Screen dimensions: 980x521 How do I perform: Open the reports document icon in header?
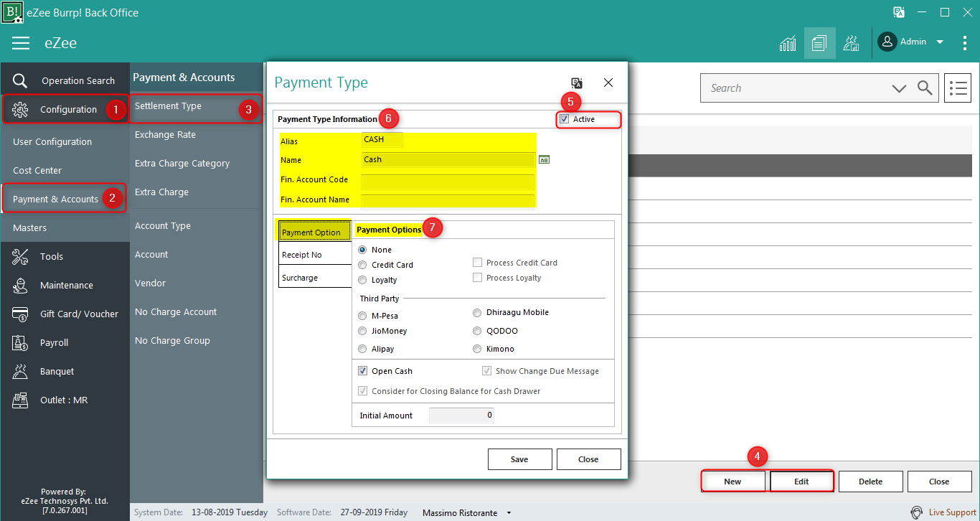coord(819,43)
